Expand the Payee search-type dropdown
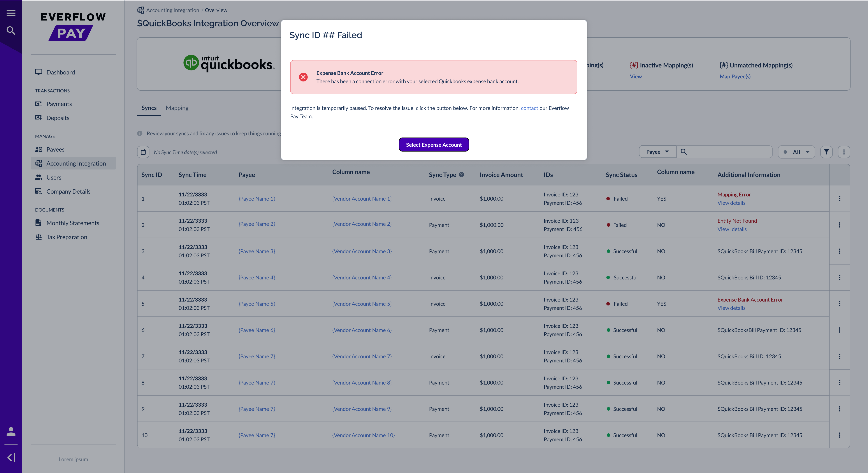The width and height of the screenshot is (868, 473). point(657,152)
